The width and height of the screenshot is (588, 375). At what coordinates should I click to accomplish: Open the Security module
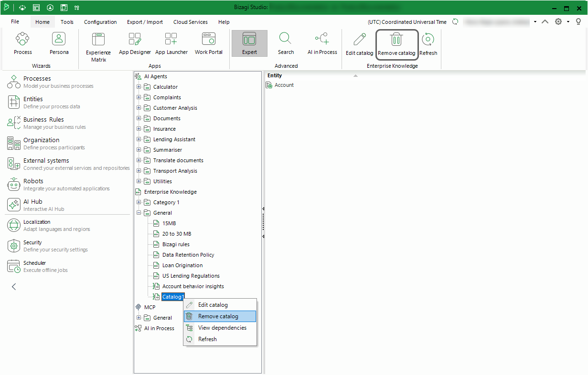click(47, 246)
